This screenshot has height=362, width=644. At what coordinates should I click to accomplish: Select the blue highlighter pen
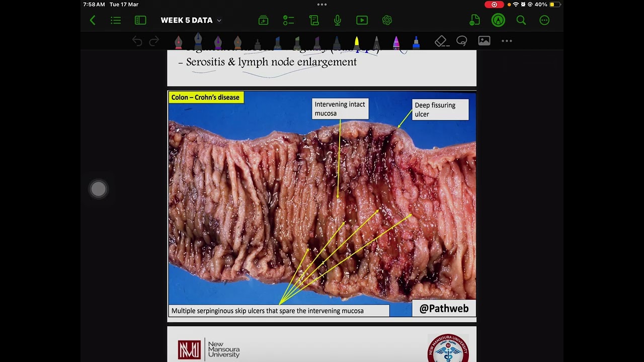tap(277, 43)
